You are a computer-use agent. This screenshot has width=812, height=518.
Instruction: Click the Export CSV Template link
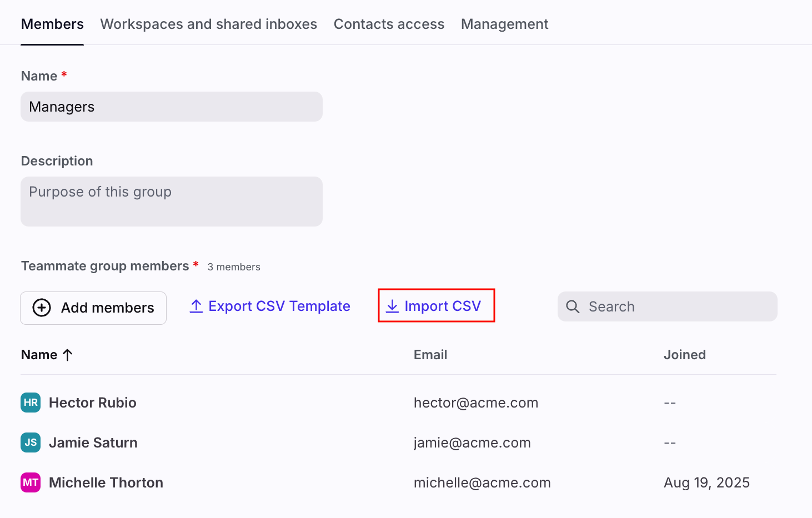[x=279, y=306]
